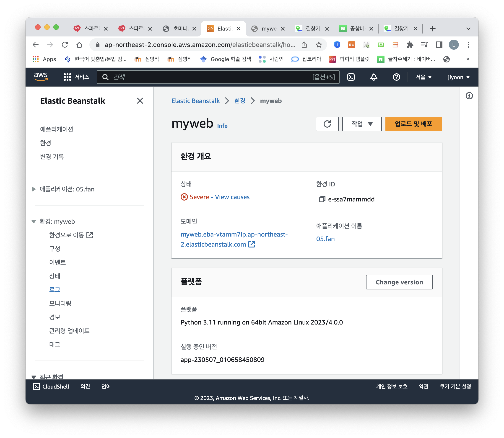Click the Info link next to myweb
The width and height of the screenshot is (504, 438).
tap(222, 126)
